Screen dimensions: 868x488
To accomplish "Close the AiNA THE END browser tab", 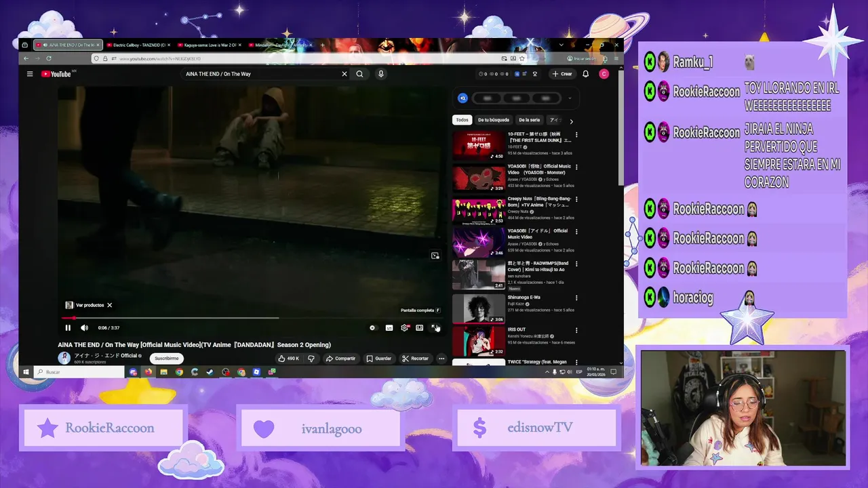I will [98, 45].
